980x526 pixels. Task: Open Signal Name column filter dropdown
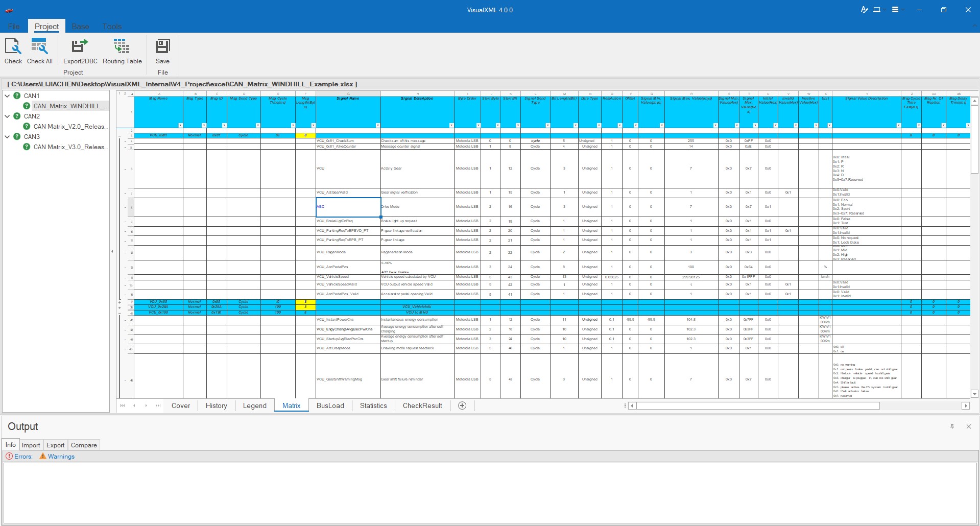[x=377, y=125]
